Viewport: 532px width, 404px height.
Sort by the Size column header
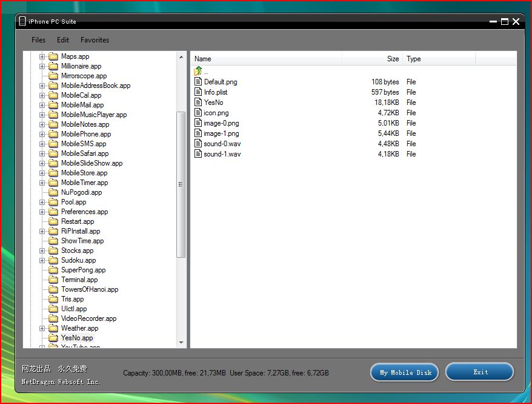[372, 59]
